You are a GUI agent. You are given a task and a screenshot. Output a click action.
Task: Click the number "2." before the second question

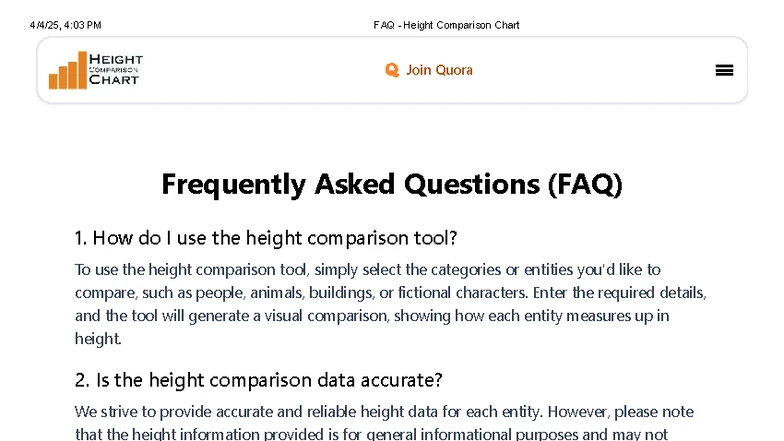click(83, 381)
